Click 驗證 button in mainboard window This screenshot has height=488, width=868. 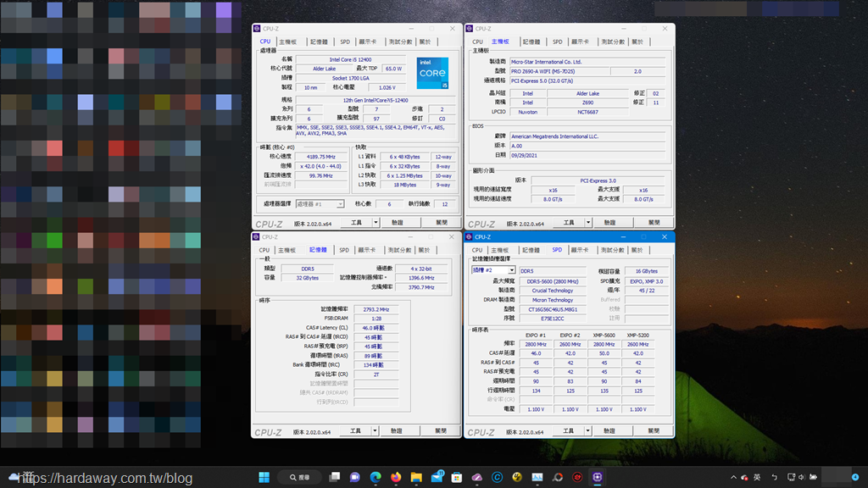(x=609, y=223)
